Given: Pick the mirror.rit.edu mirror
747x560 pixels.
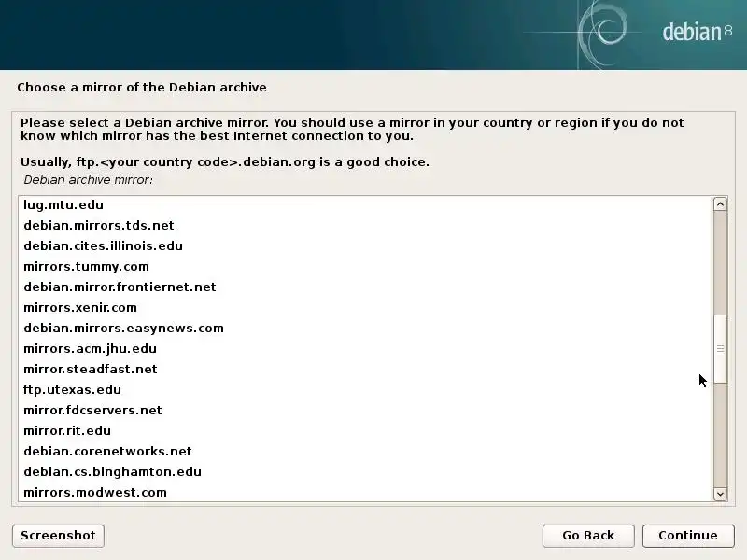Looking at the screenshot, I should (365, 430).
